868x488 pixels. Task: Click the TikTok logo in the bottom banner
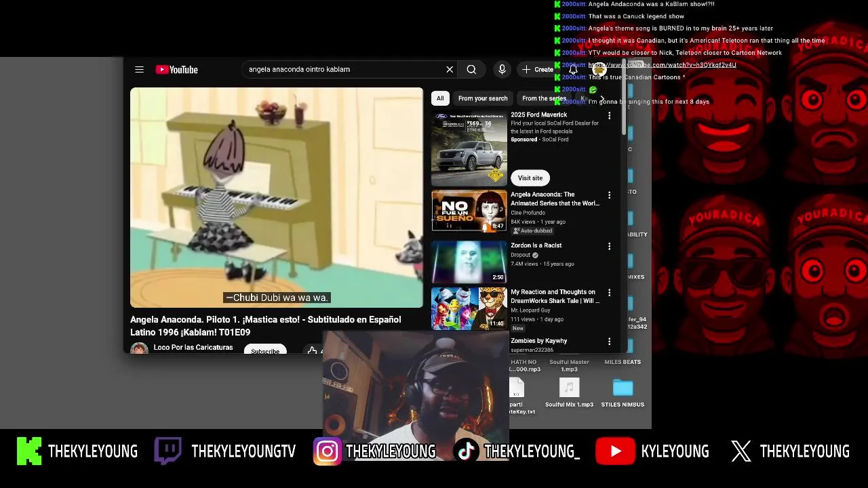point(466,451)
